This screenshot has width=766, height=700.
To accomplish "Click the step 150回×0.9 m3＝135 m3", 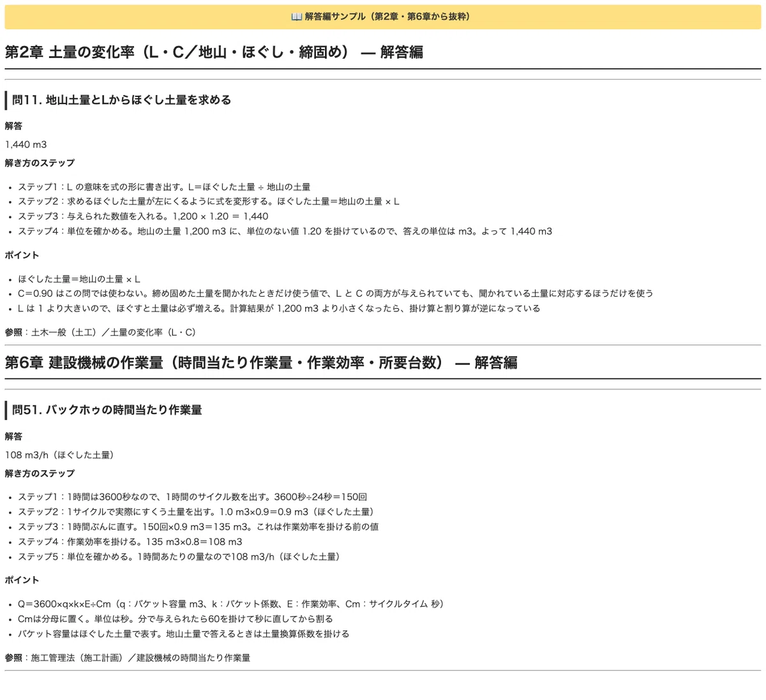I will pos(199,527).
